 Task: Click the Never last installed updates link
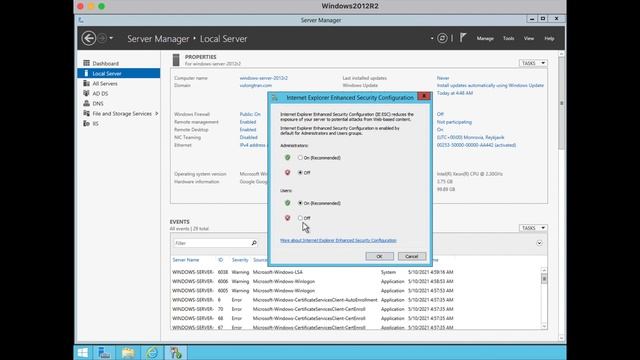point(443,78)
